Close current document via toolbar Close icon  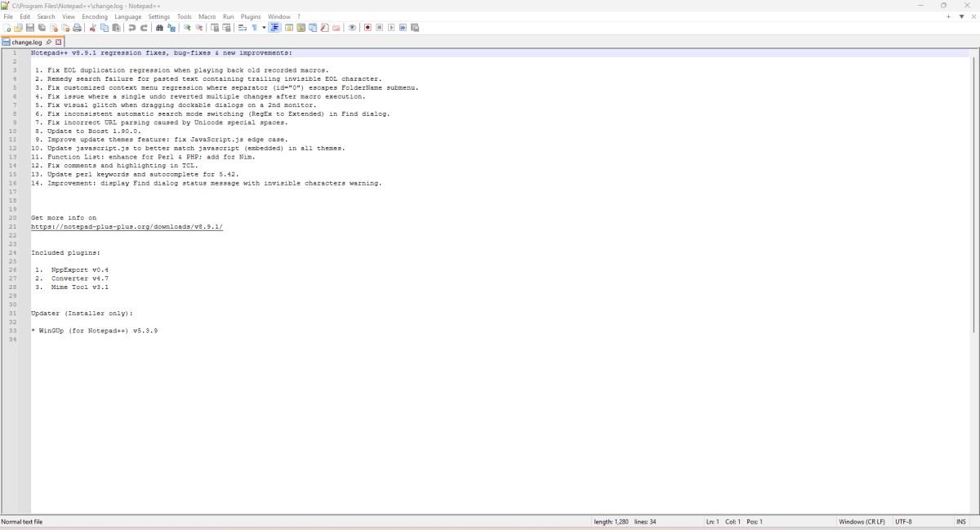tap(54, 27)
